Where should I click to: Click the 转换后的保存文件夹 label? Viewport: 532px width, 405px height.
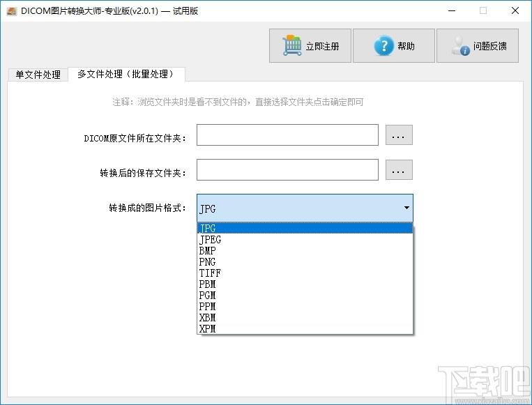pos(143,173)
